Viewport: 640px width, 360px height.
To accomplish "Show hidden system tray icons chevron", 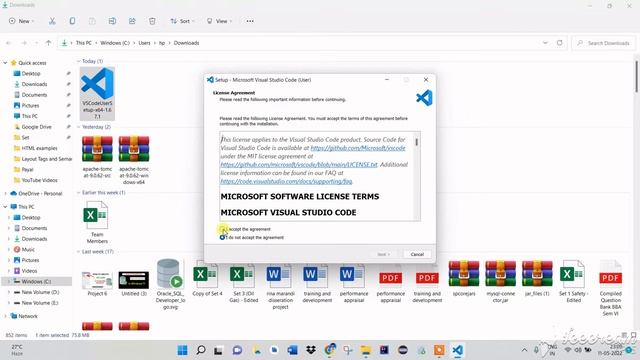I will click(524, 350).
